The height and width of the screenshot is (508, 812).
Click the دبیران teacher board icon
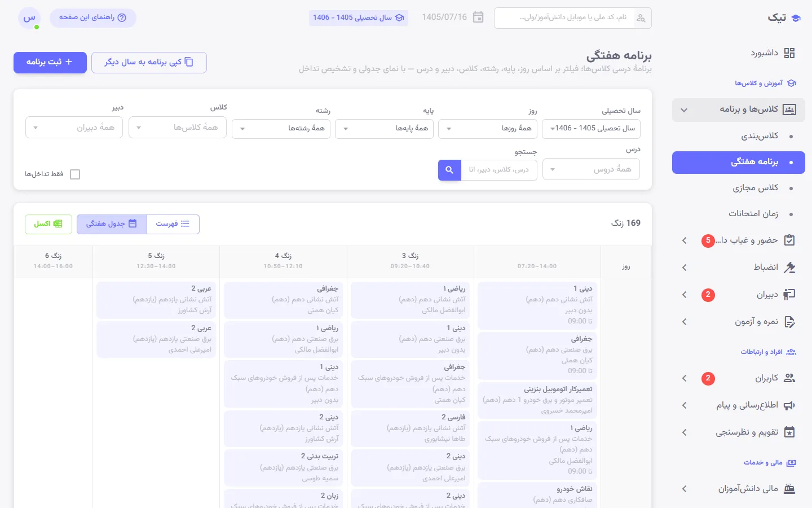[x=789, y=295]
